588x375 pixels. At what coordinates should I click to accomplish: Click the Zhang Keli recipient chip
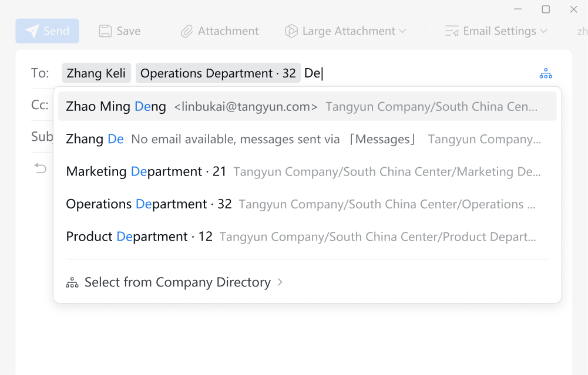point(96,73)
